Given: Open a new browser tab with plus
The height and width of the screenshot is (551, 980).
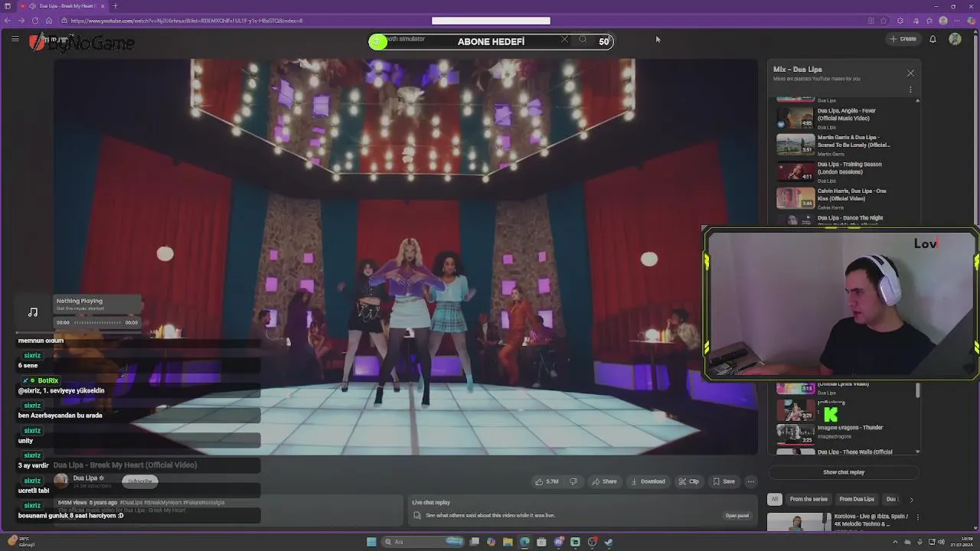Looking at the screenshot, I should (116, 6).
